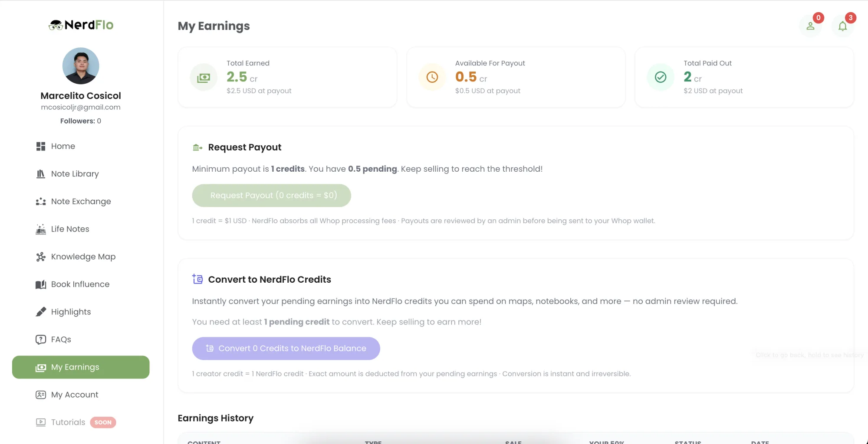
Task: Click the $2 USD at payout text
Action: point(713,91)
